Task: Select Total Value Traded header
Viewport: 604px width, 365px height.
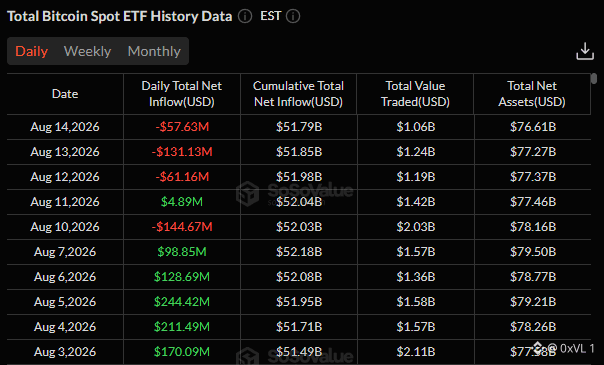Action: (415, 94)
